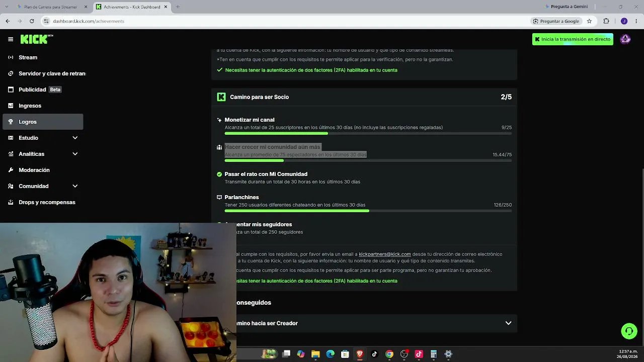This screenshot has width=644, height=362.
Task: Expand the Analíticas sidebar section
Action: coord(75,154)
